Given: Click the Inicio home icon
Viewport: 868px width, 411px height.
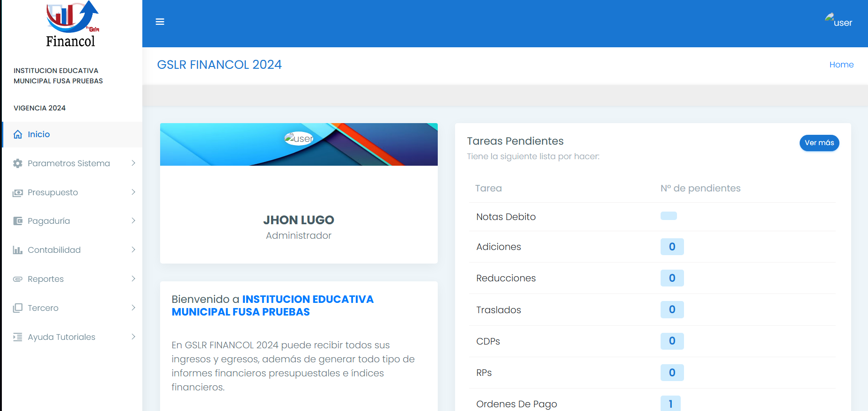Looking at the screenshot, I should point(18,134).
